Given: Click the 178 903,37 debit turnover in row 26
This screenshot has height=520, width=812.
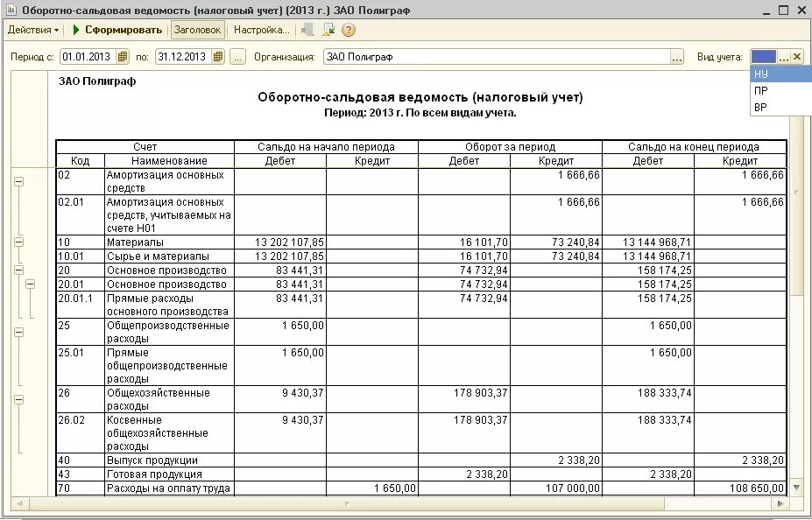Looking at the screenshot, I should [464, 399].
